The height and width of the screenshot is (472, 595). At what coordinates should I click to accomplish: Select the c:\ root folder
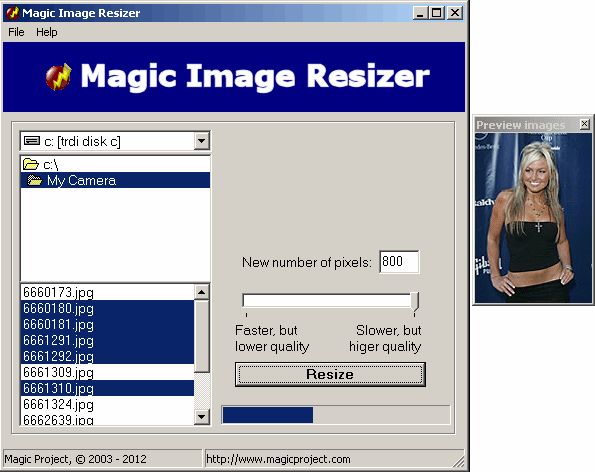(x=115, y=164)
